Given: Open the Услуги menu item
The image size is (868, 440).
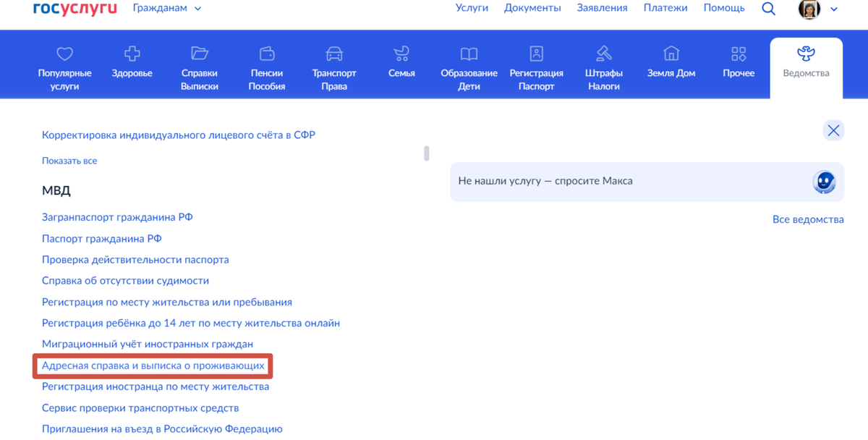Looking at the screenshot, I should click(x=472, y=8).
